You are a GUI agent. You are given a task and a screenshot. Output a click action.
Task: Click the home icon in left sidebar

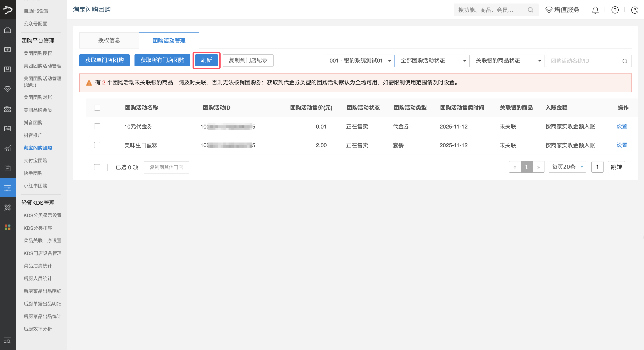[x=7, y=30]
